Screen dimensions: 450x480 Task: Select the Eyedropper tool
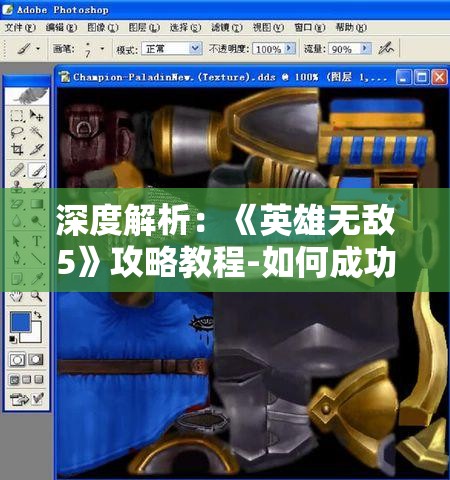[x=36, y=278]
